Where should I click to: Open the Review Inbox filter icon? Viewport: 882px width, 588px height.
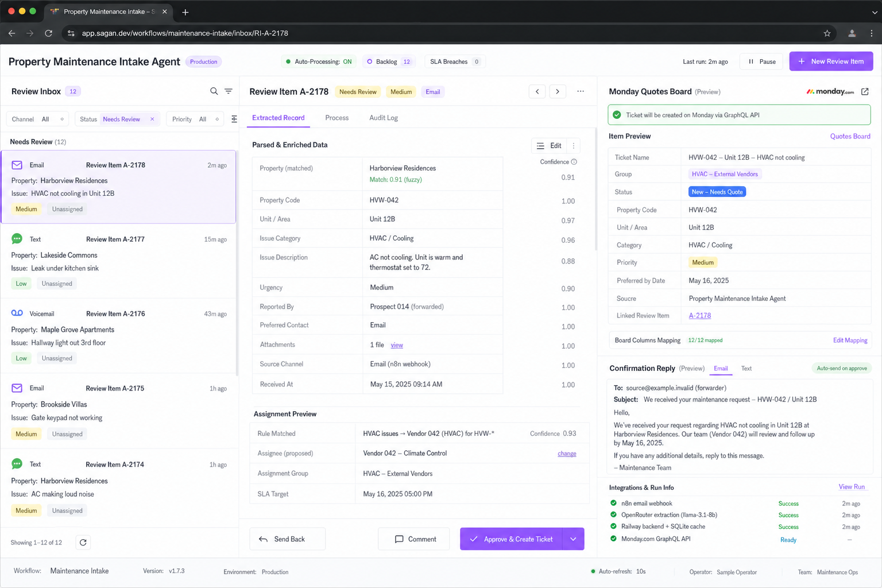(x=229, y=91)
